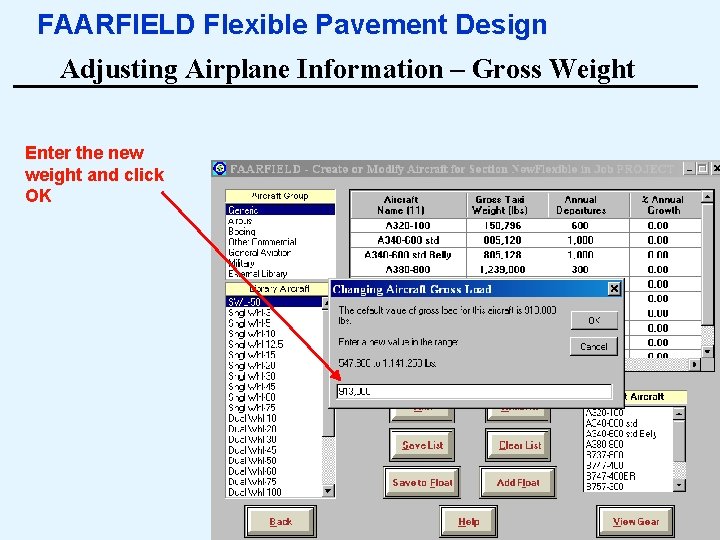Select Sngl Whl-45 library aircraft

pyautogui.click(x=274, y=387)
